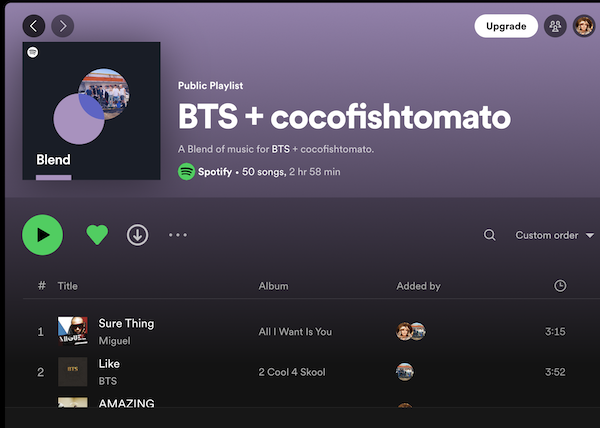This screenshot has height=428, width=600.
Task: Click the Upgrade button
Action: coord(505,26)
